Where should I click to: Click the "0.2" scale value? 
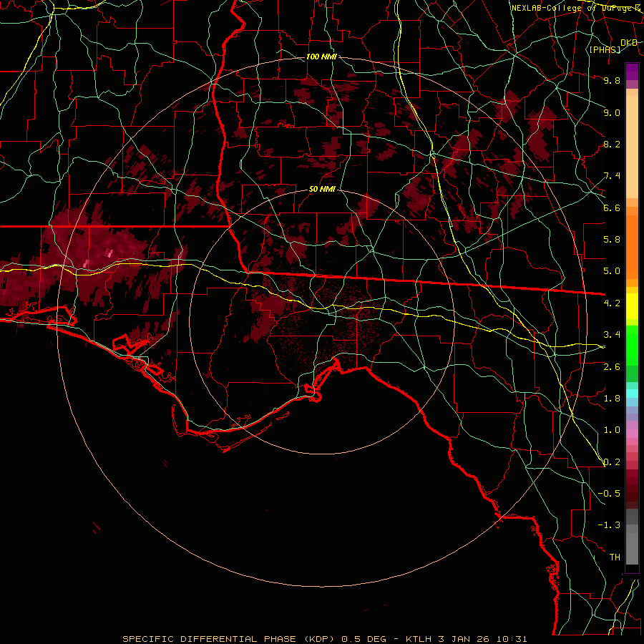[x=612, y=462]
